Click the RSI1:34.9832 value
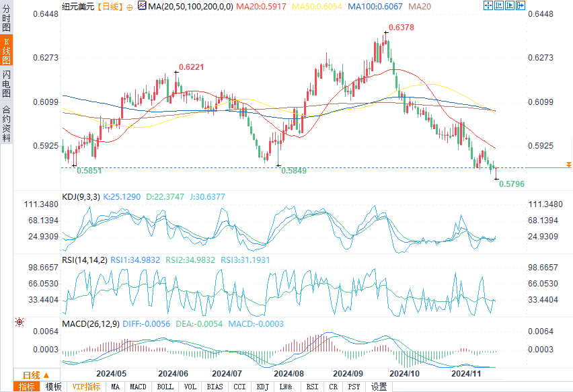The height and width of the screenshot is (392, 573). coord(135,260)
